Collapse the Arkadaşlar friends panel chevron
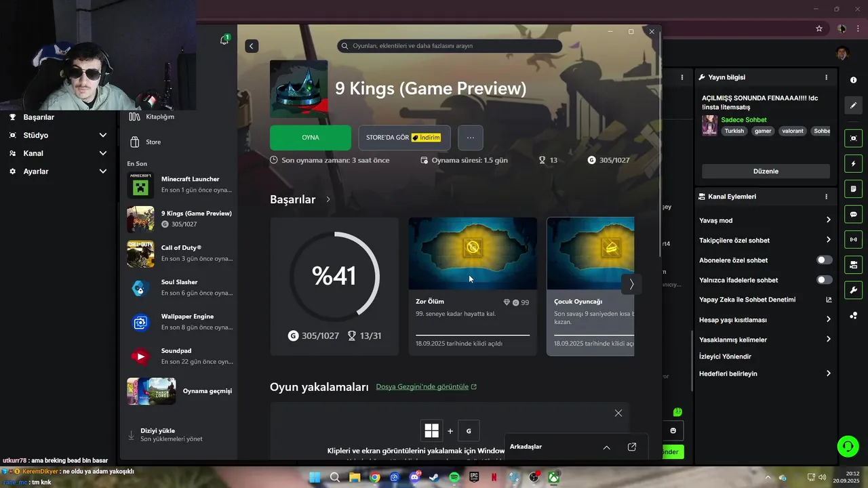The image size is (868, 488). 606,447
